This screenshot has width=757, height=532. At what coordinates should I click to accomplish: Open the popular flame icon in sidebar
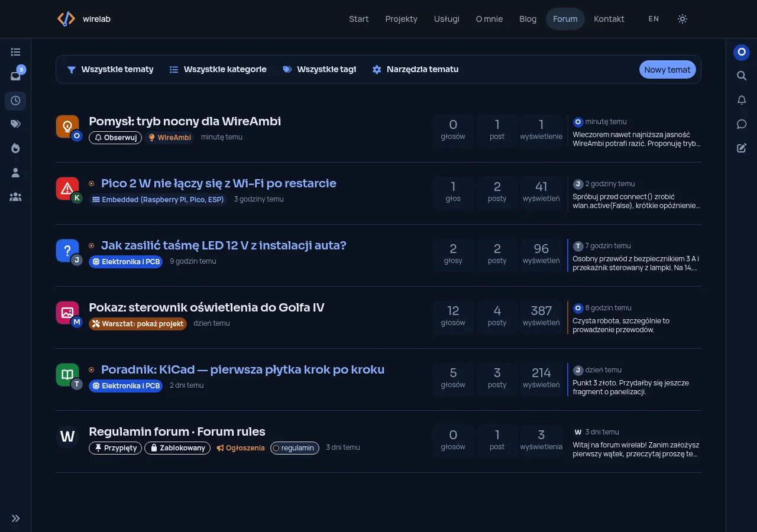(x=15, y=148)
